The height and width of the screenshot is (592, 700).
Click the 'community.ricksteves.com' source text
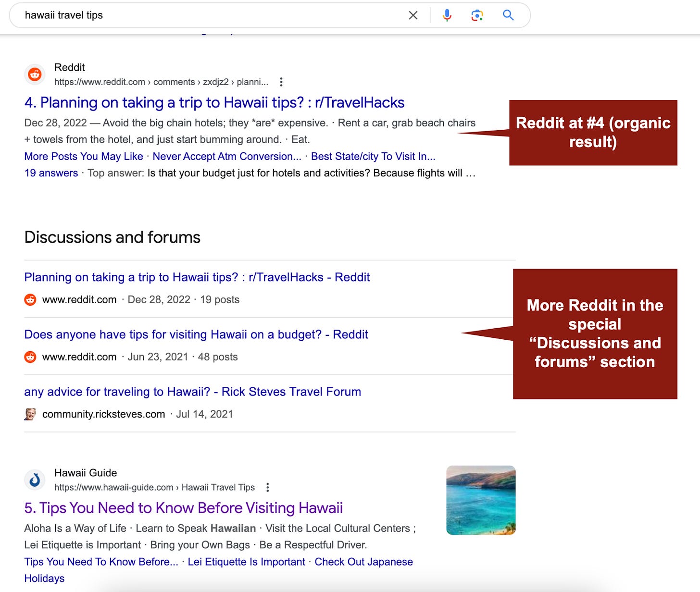[103, 414]
